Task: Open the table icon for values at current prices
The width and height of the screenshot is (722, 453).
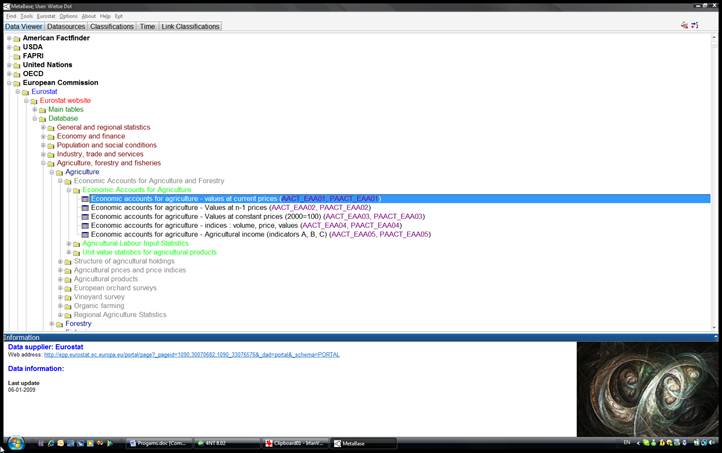Action: pos(85,199)
